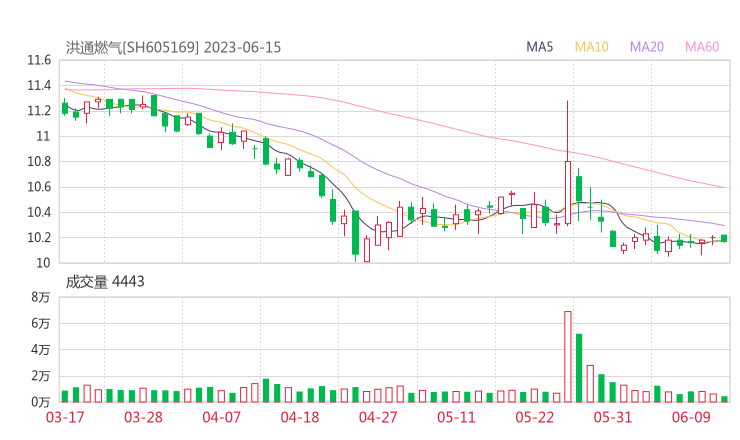Viewport: 740px width, 440px height.
Task: Click the 04-27 date axis label
Action: [x=378, y=417]
